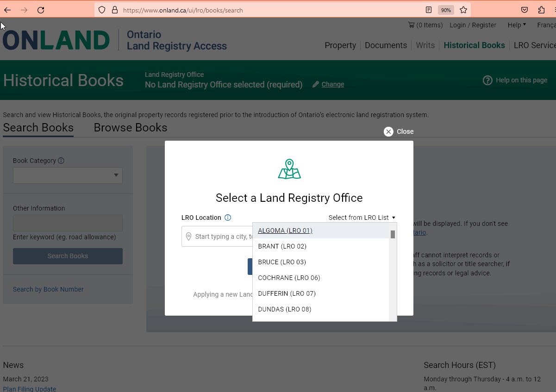Click the Book Category info icon

point(61,161)
